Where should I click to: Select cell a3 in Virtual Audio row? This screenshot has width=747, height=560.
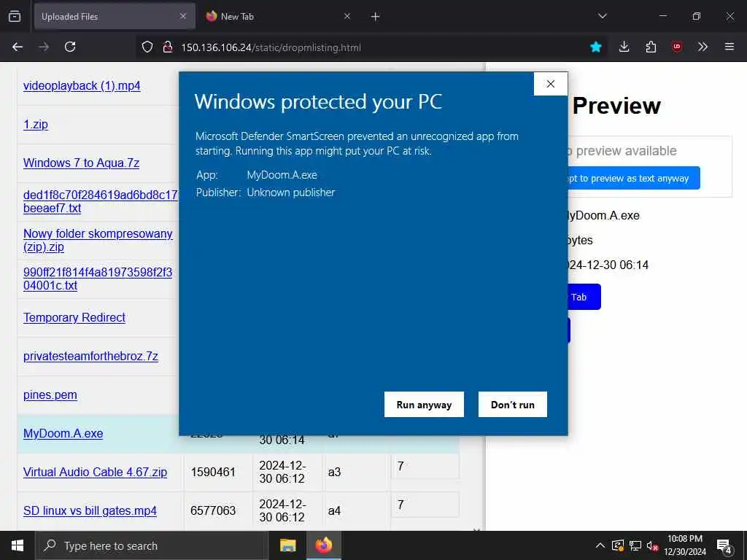(334, 472)
